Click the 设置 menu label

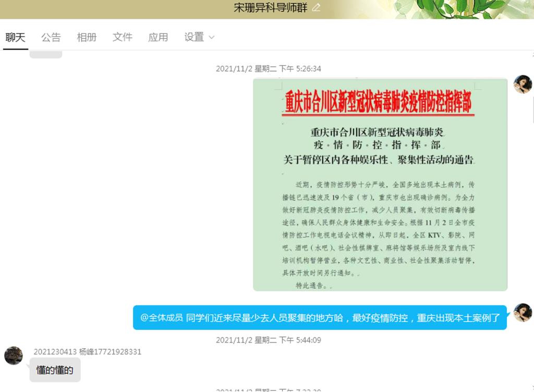[194, 37]
